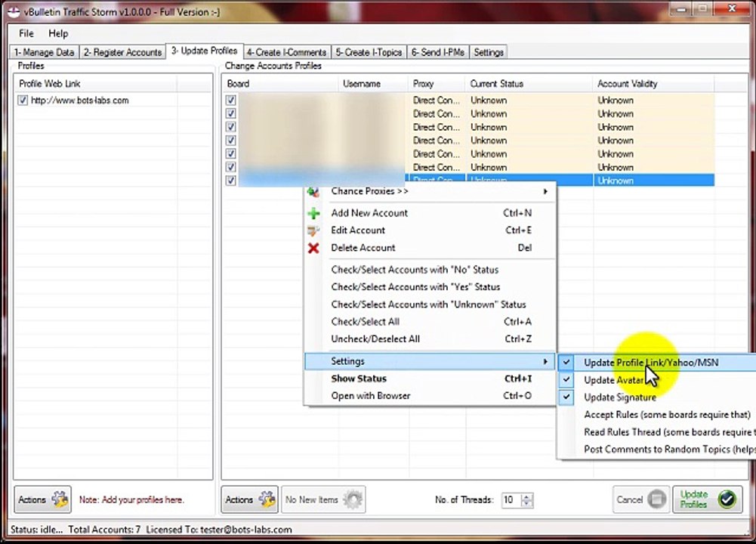Switch to the 1- Manage Data tab
This screenshot has height=544, width=756.
44,52
